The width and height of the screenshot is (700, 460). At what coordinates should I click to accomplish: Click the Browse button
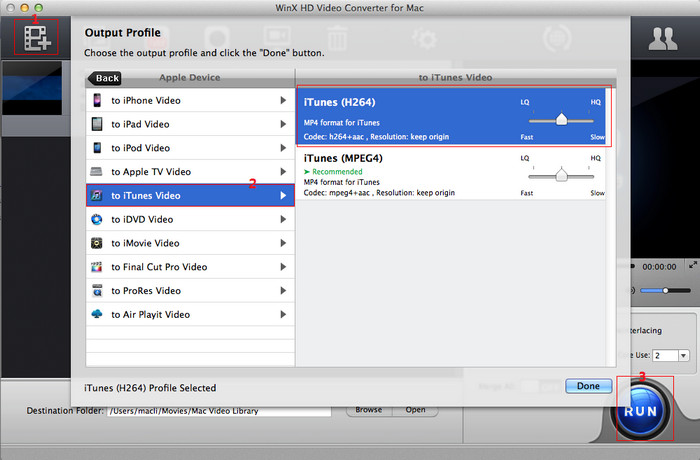point(369,410)
